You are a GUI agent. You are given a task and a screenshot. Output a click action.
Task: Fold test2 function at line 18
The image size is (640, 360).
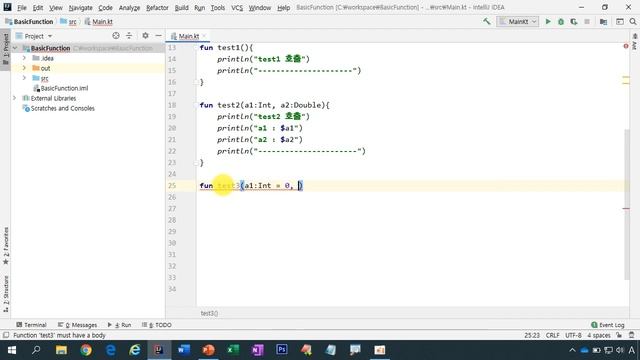click(196, 105)
